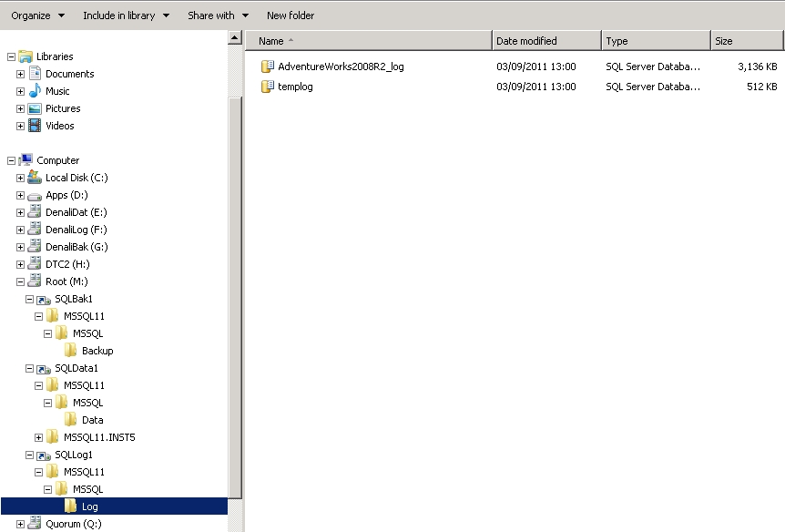The height and width of the screenshot is (532, 785).
Task: Click the Libraries icon in the tree
Action: pos(25,56)
